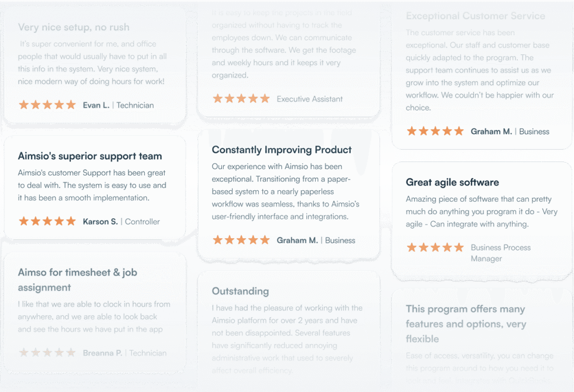Click faded star rating beside Breanna P.

click(x=47, y=353)
